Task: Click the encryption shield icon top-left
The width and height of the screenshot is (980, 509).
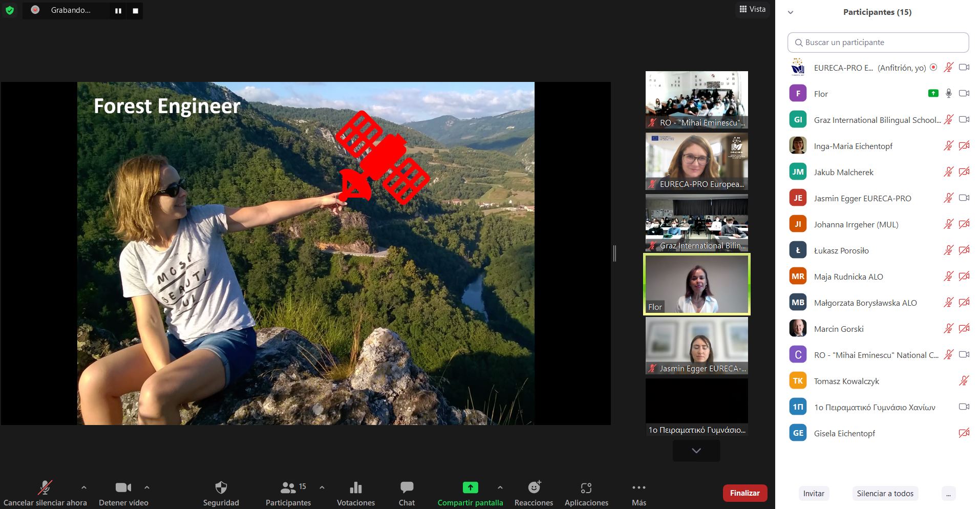Action: 10,10
